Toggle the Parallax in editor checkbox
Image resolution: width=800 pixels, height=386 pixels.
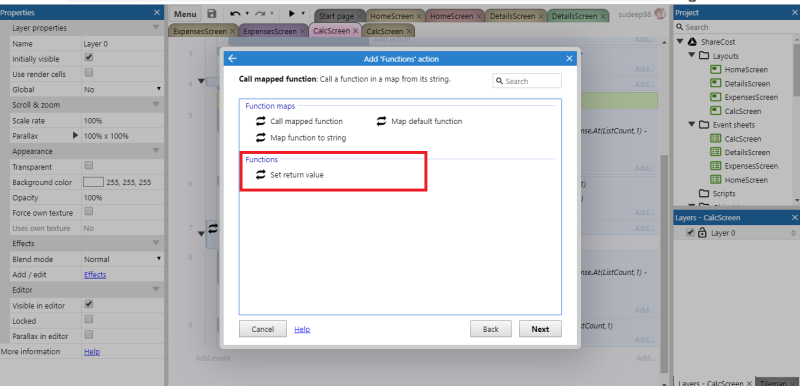pyautogui.click(x=89, y=335)
